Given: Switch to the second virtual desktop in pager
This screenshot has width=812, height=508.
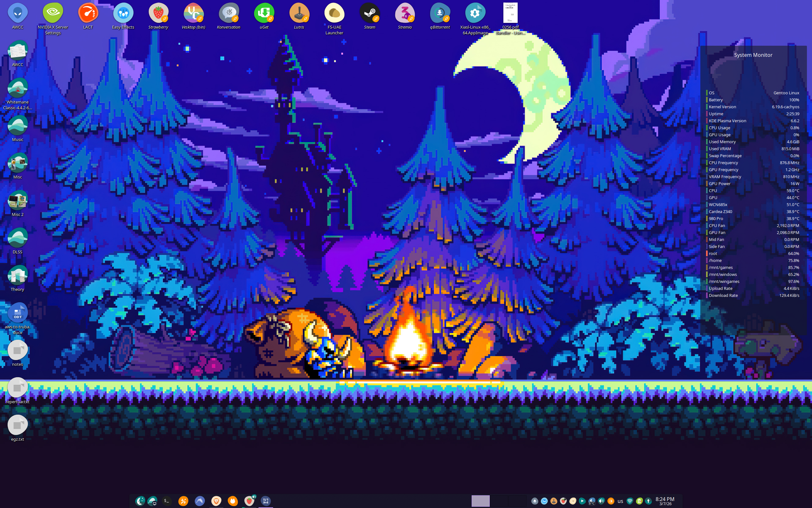Looking at the screenshot, I should pyautogui.click(x=499, y=501).
